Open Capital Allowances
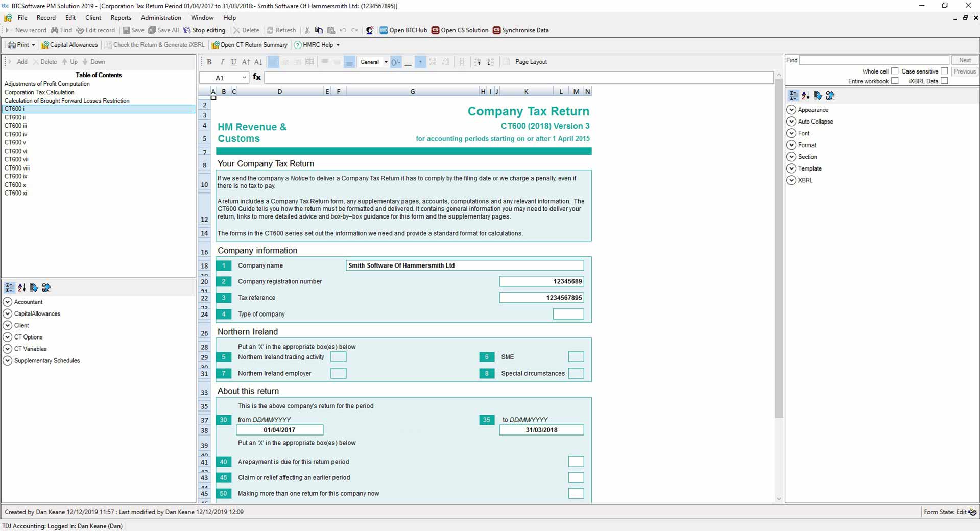 (x=69, y=45)
